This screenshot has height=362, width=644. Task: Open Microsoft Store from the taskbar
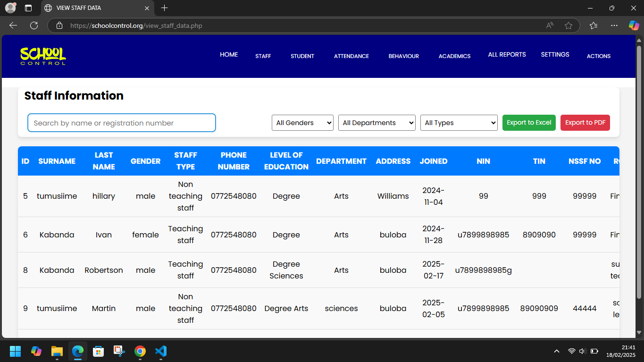pyautogui.click(x=99, y=351)
